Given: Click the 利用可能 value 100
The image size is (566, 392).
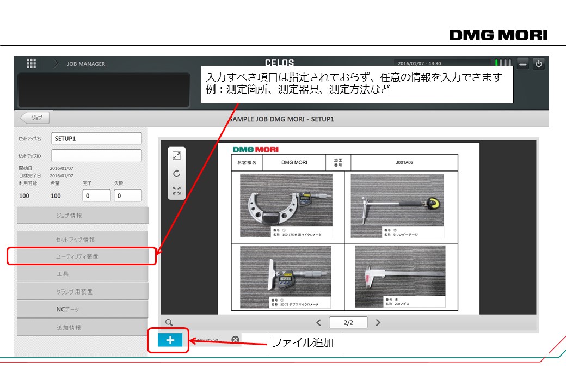Looking at the screenshot, I should coord(24,195).
